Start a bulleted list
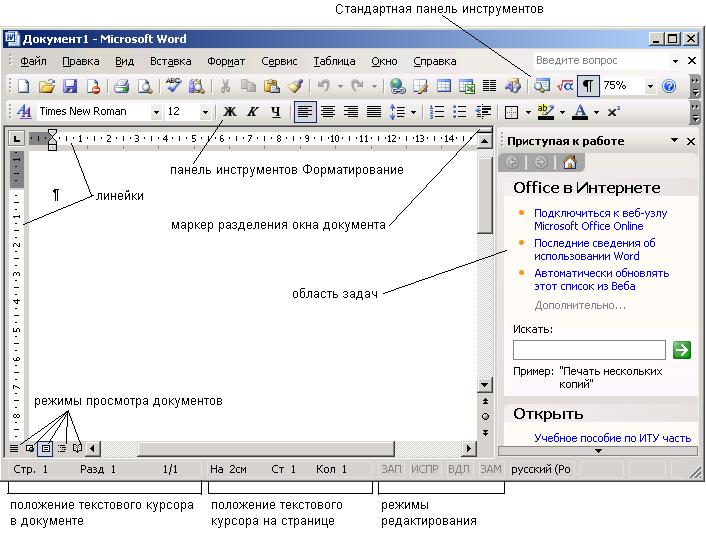The image size is (706, 541). (459, 111)
